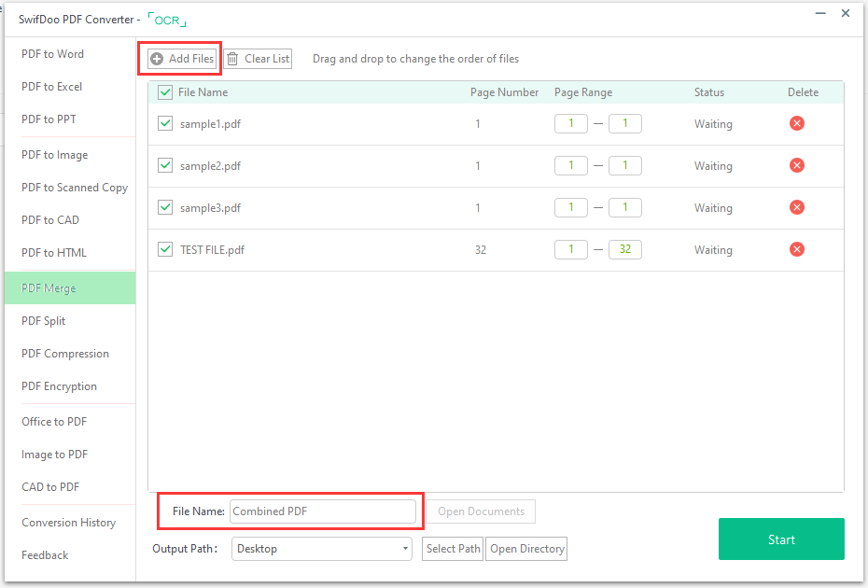This screenshot has height=588, width=868.
Task: Select PDF to HTML option
Action: click(54, 253)
